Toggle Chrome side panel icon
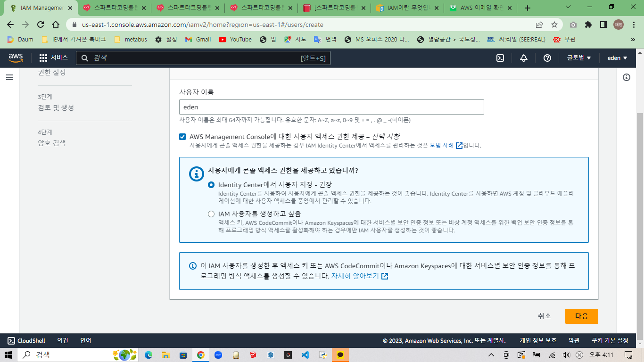This screenshot has width=644, height=362. (603, 25)
